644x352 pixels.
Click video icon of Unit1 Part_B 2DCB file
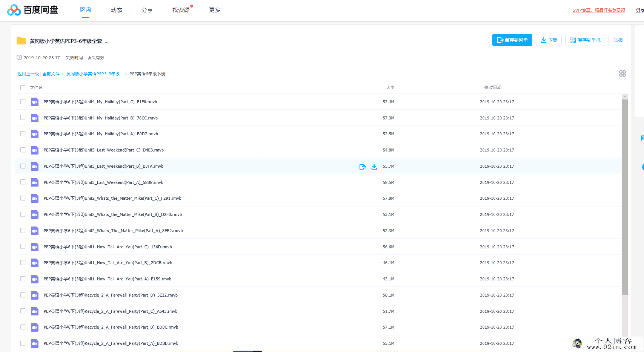pyautogui.click(x=35, y=263)
